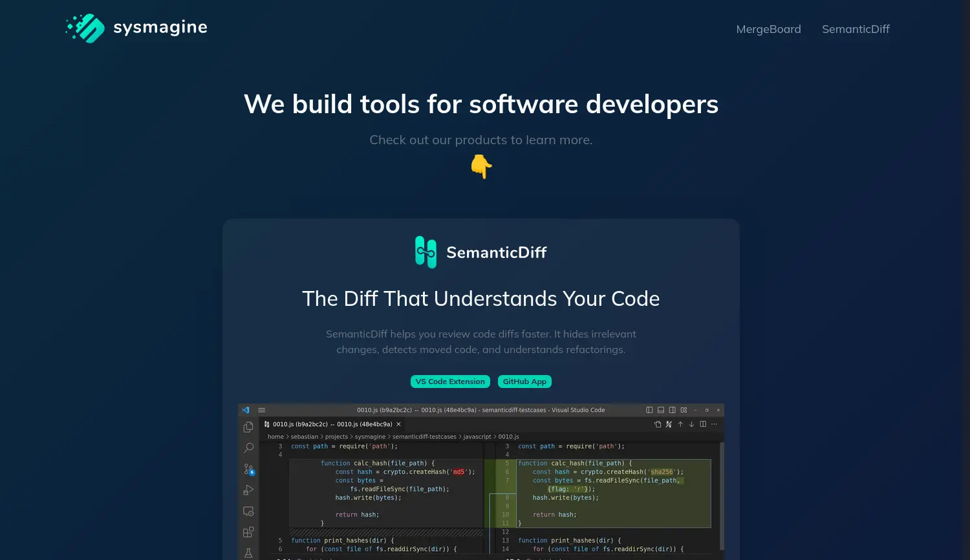Click the VS Code Extension badge

(450, 382)
